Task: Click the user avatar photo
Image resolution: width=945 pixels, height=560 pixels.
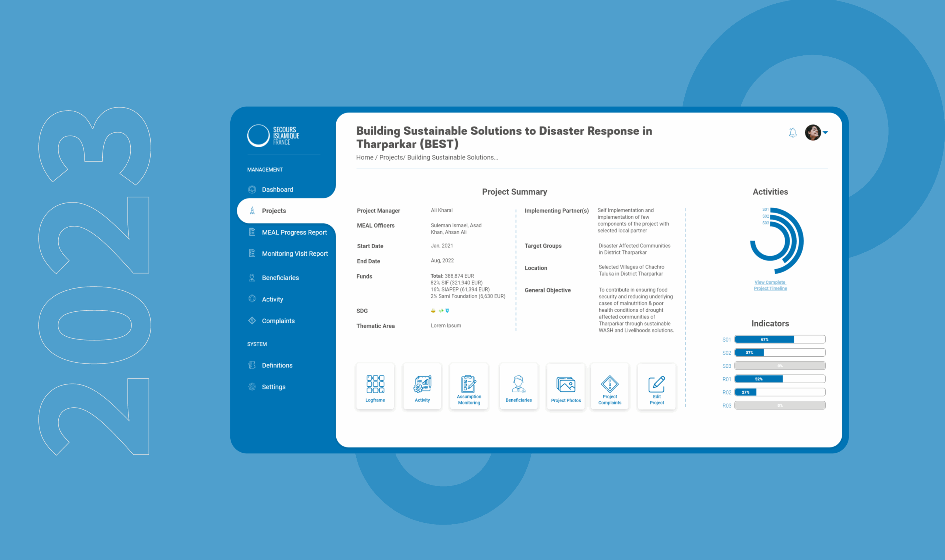Action: click(812, 132)
